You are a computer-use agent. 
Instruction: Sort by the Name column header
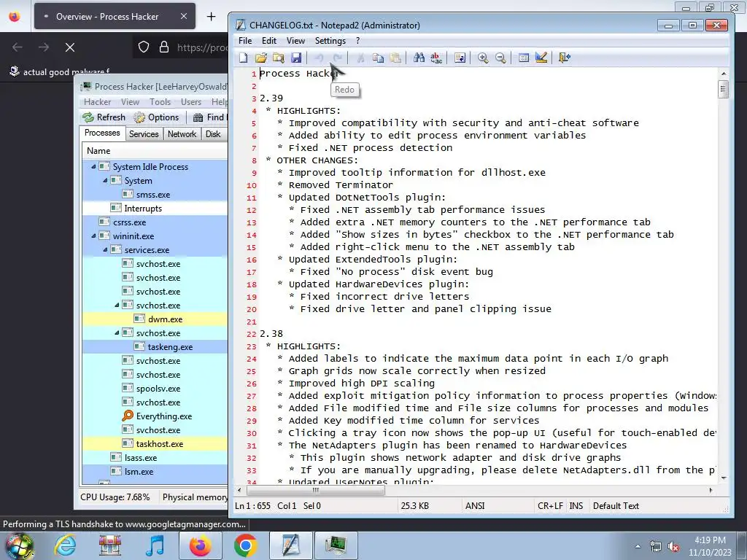155,151
